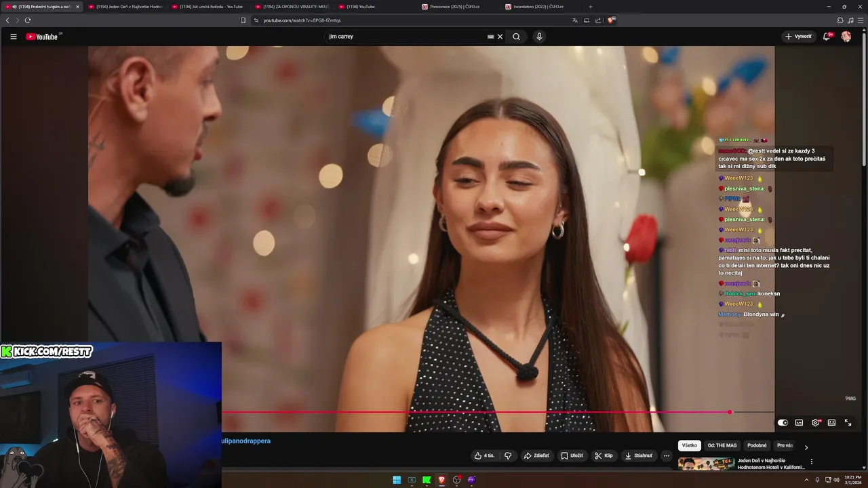Switch to theater mode icon
Image resolution: width=868 pixels, height=488 pixels.
coord(831,422)
